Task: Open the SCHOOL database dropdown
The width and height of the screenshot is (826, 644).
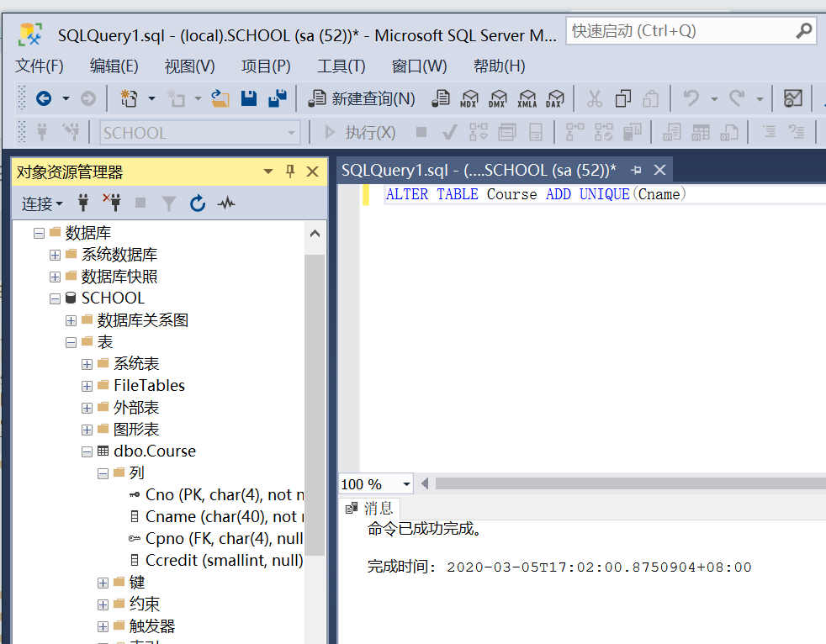Action: click(291, 133)
